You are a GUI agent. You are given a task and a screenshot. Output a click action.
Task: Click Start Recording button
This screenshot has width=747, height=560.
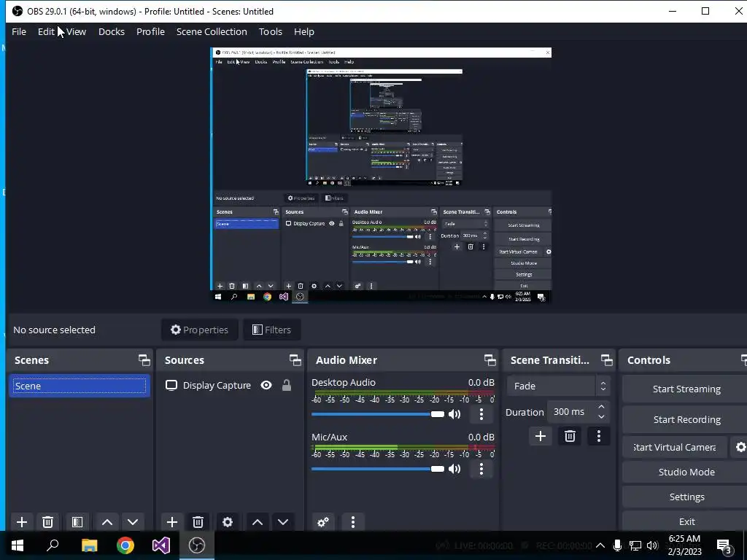click(686, 419)
